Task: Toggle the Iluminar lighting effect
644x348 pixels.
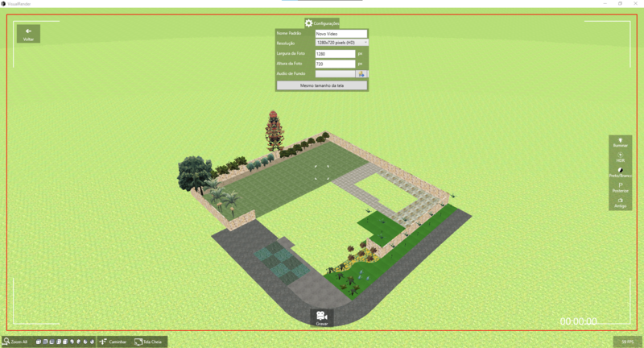Action: (620, 143)
